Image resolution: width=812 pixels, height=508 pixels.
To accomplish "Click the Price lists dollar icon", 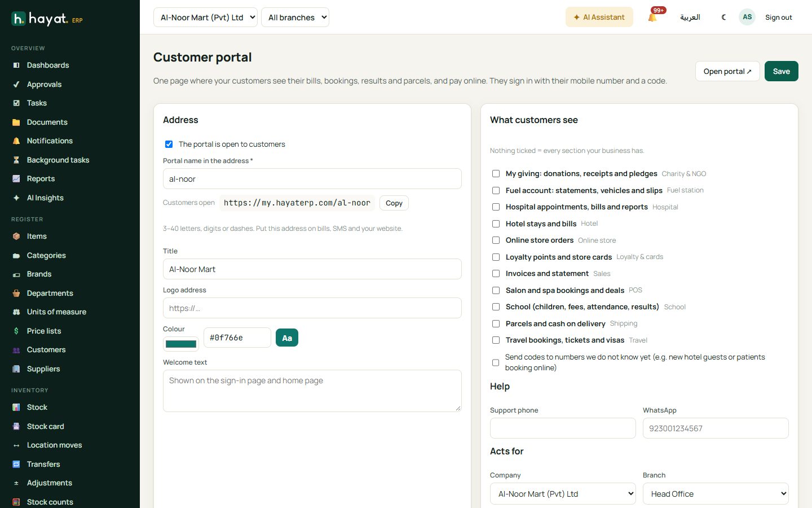I will pos(16,331).
